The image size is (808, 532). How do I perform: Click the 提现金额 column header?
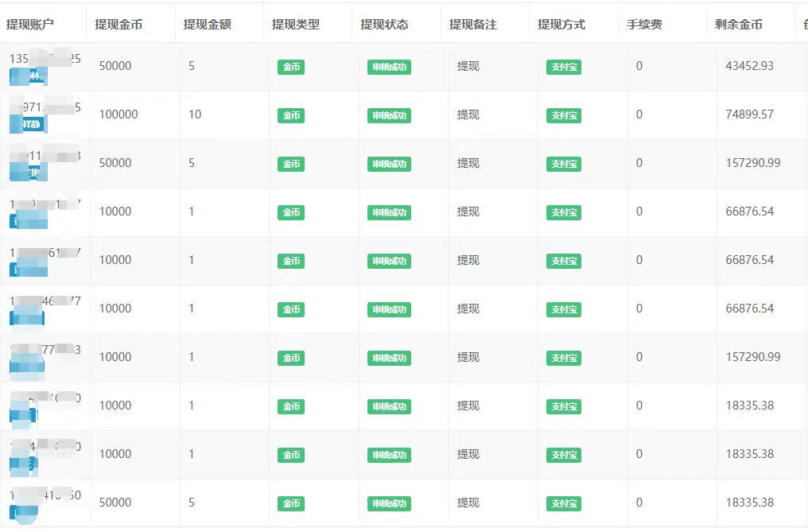[207, 24]
